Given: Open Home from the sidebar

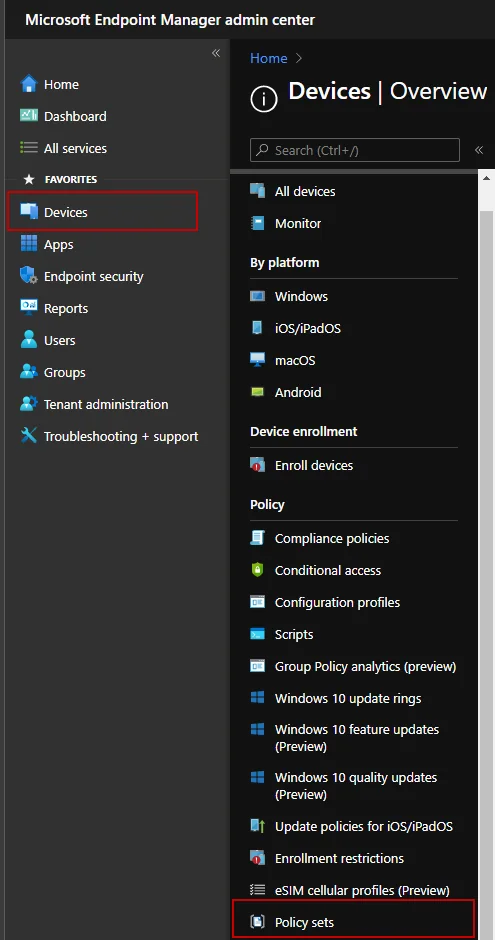Looking at the screenshot, I should click(x=61, y=85).
